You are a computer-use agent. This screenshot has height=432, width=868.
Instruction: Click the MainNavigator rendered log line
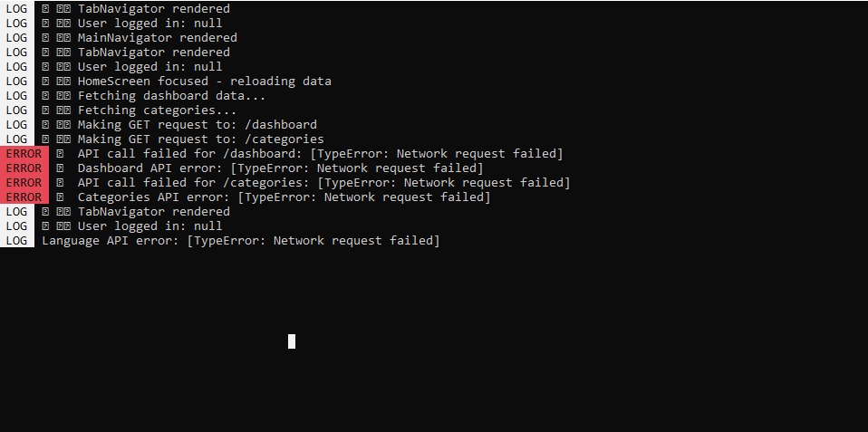[157, 38]
